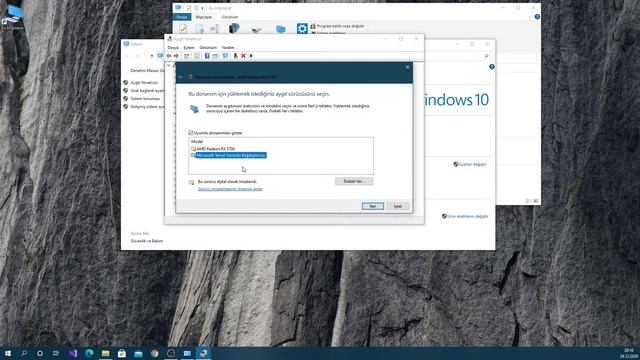Open the Windows Start menu

point(8,353)
